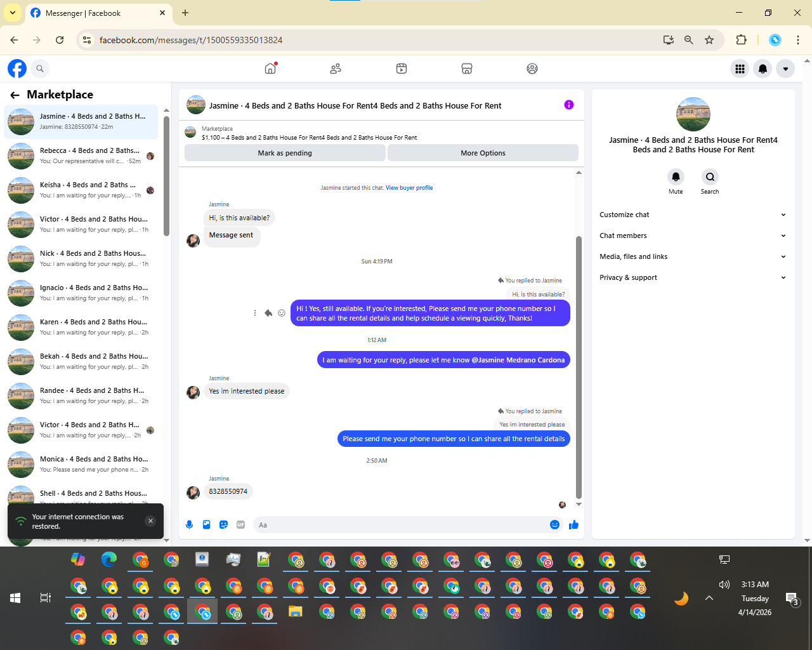
Task: Open the Marketplace storefront icon
Action: pyautogui.click(x=467, y=69)
